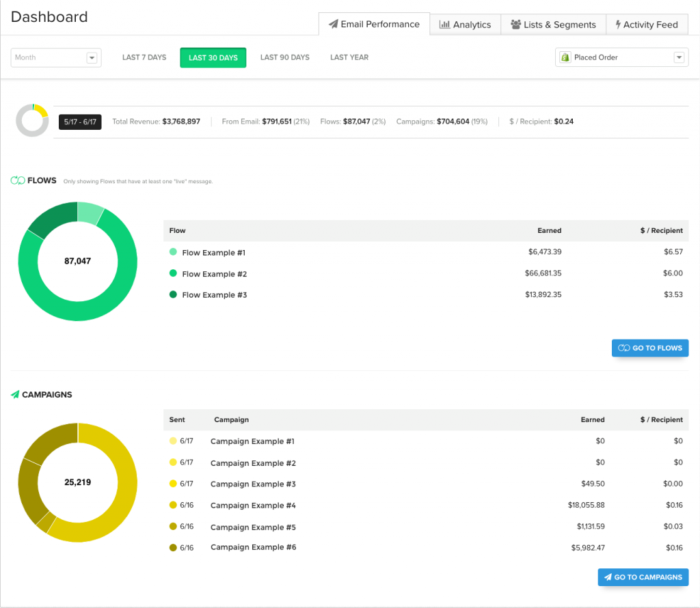Click the $1,131.59 earned value

point(591,527)
